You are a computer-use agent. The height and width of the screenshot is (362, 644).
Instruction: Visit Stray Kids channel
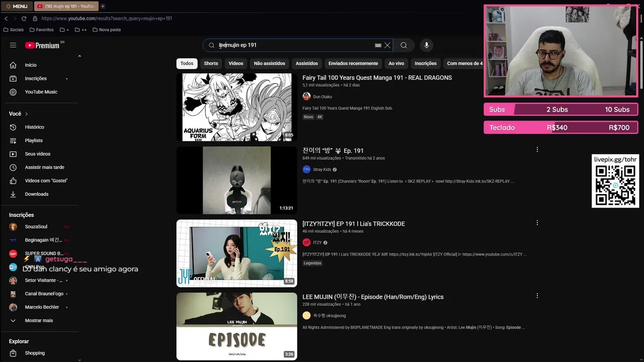click(x=322, y=169)
